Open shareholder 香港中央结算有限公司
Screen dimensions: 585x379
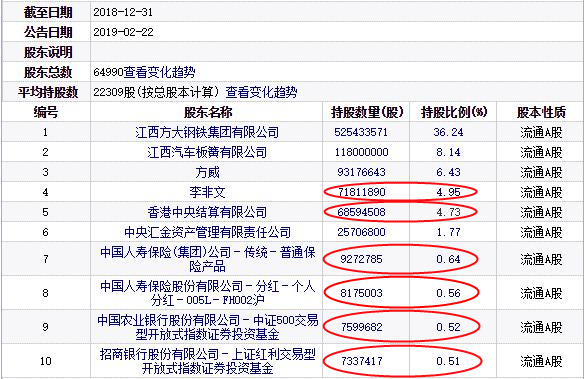207,212
